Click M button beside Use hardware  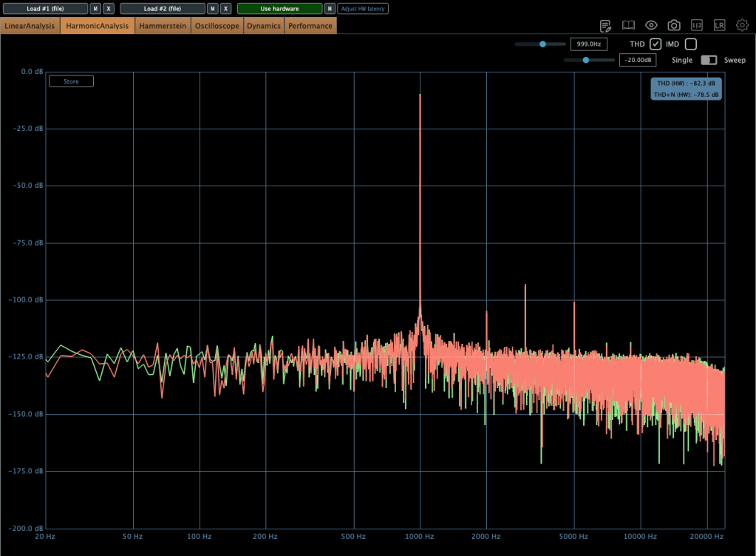[330, 9]
